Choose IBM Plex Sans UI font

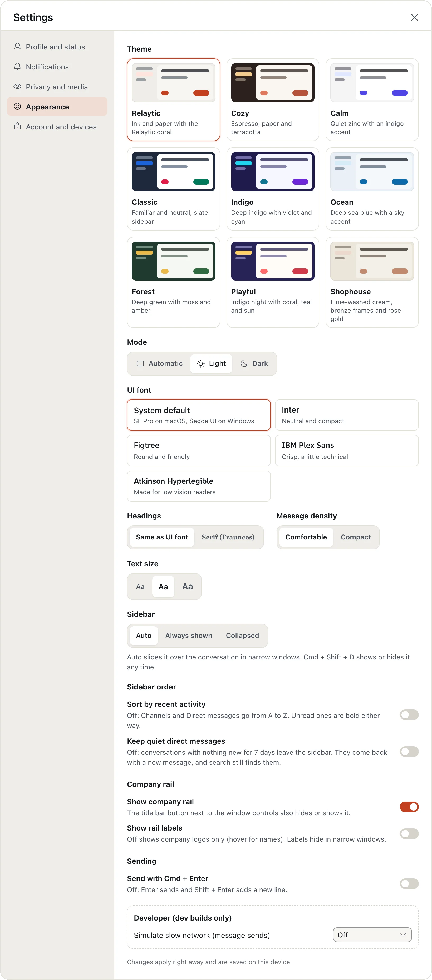click(x=347, y=451)
